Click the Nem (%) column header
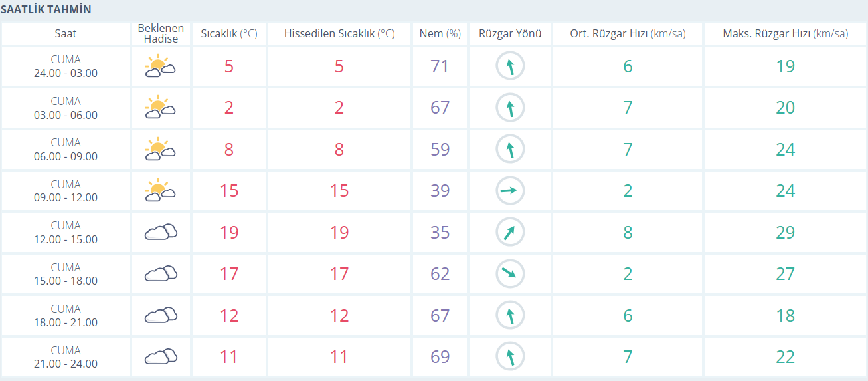 [x=440, y=34]
